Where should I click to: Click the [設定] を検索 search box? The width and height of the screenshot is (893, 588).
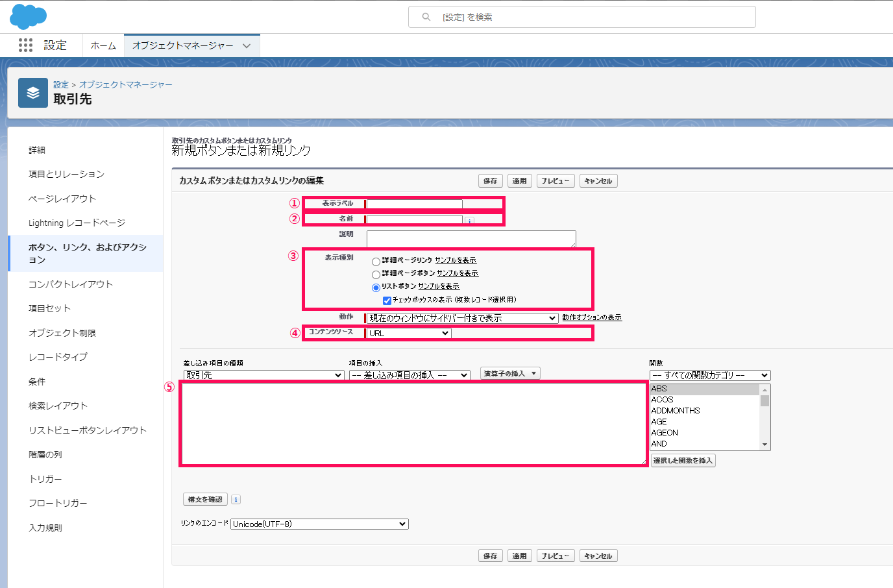582,17
